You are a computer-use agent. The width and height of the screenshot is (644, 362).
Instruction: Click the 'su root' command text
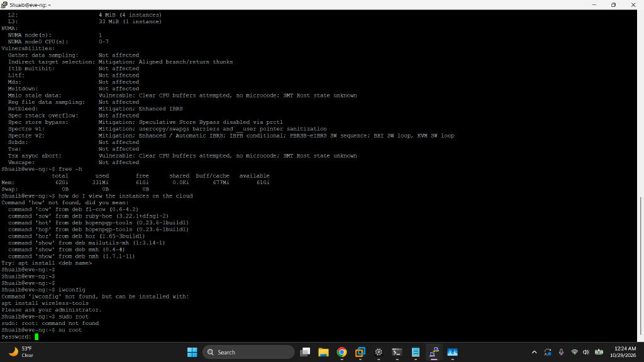[x=70, y=330]
